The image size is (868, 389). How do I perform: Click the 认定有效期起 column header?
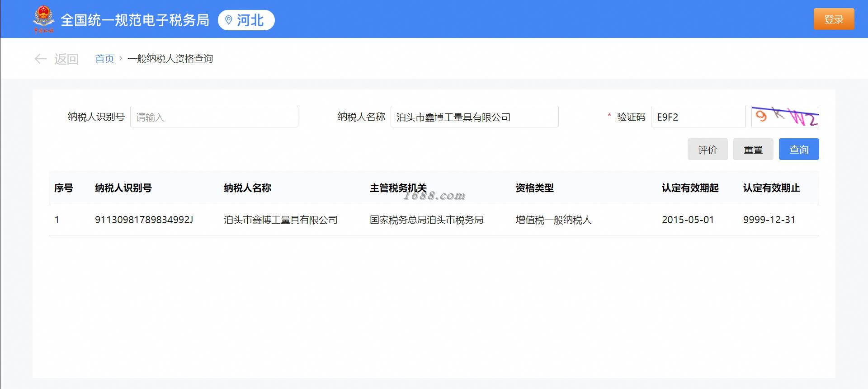coord(690,187)
